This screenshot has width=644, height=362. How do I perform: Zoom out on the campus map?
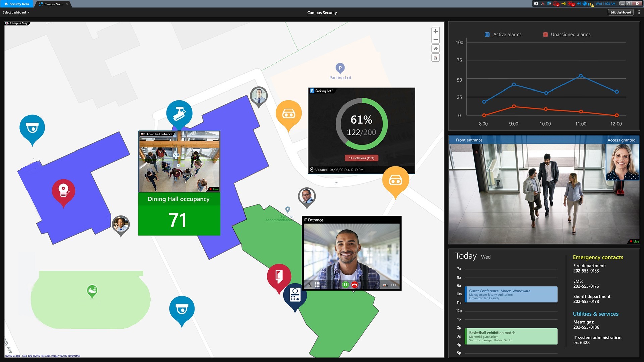tap(435, 39)
